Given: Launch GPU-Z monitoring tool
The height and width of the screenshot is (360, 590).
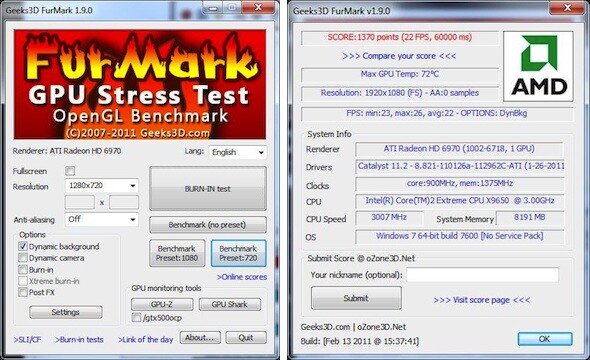Looking at the screenshot, I should (x=162, y=304).
